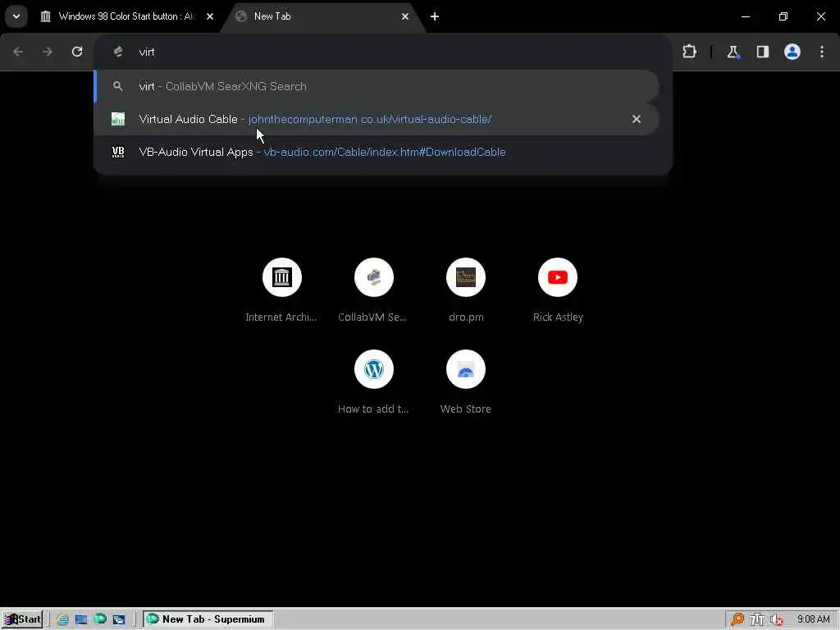Go forward with the forward arrow
This screenshot has width=840, height=630.
[x=47, y=52]
